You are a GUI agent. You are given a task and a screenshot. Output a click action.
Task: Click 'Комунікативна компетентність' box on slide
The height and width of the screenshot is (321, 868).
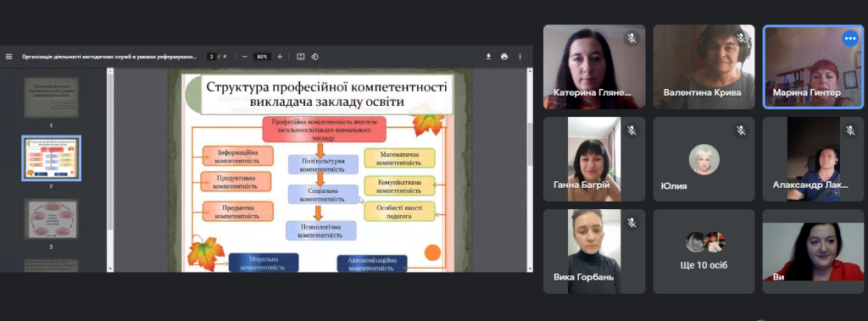[x=399, y=185]
